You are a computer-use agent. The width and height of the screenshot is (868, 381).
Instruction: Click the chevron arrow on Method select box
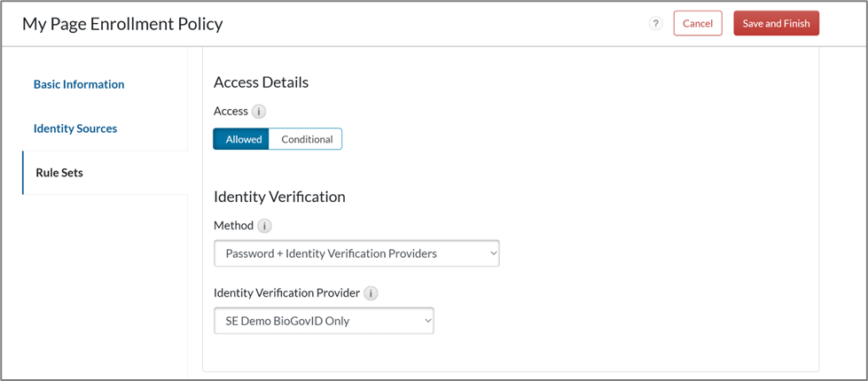(493, 253)
